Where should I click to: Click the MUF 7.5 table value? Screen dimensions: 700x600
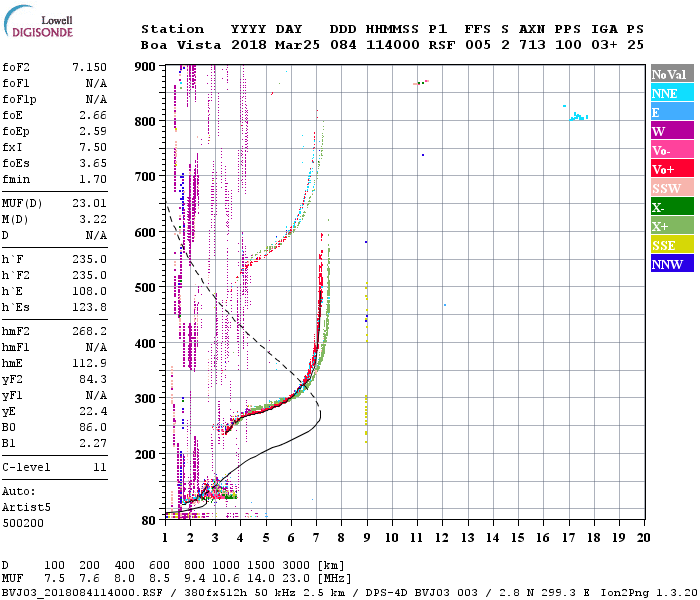click(54, 579)
